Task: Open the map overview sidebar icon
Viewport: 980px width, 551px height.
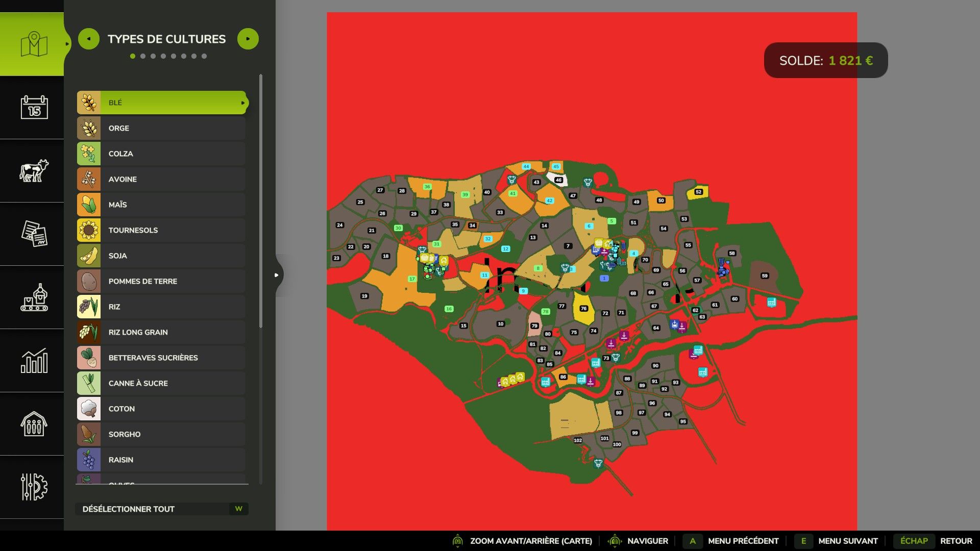Action: 34,44
